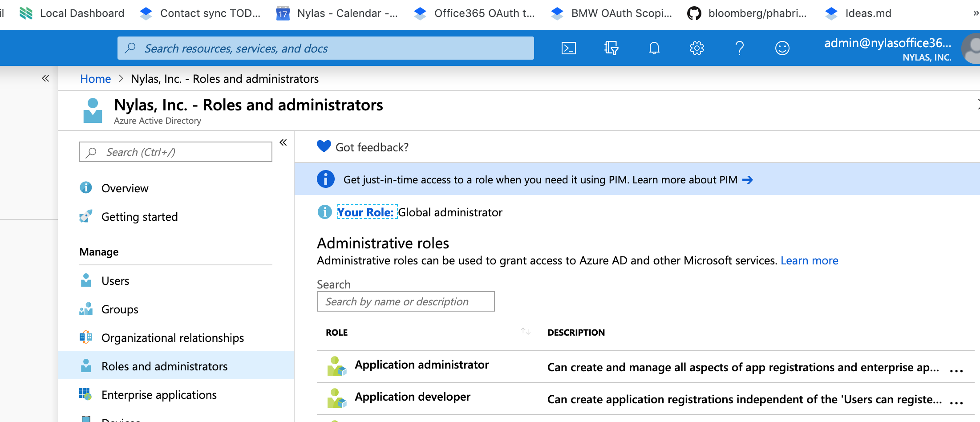Viewport: 980px width, 422px height.
Task: Click the roles search by name field
Action: click(x=405, y=301)
